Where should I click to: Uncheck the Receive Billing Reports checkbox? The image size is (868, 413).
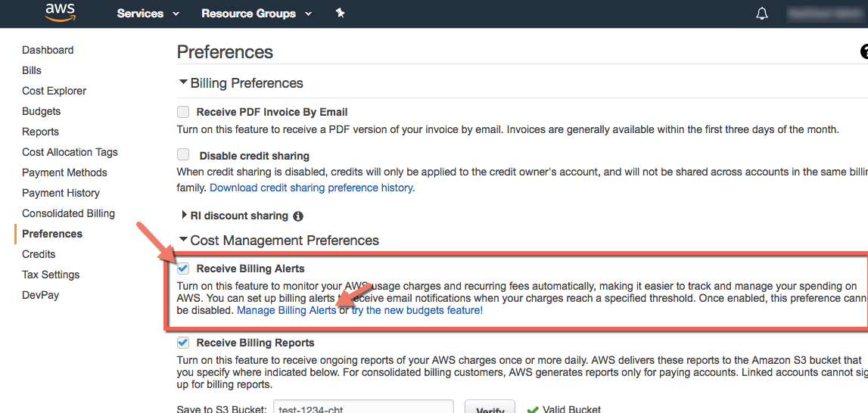click(x=182, y=342)
